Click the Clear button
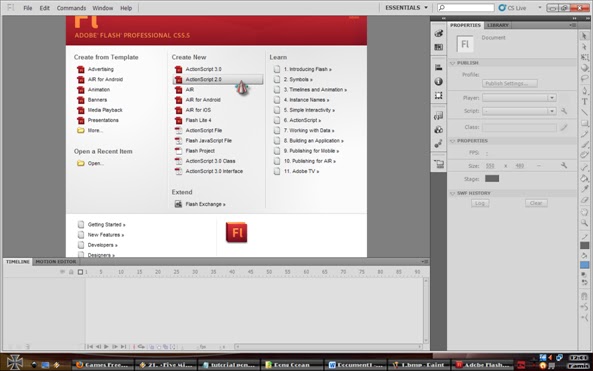 (x=536, y=203)
